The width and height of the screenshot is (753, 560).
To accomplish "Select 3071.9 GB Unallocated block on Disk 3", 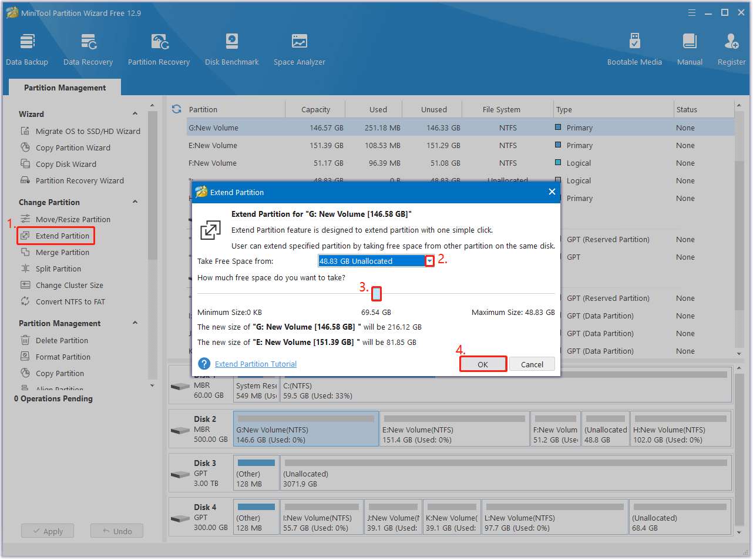I will [x=506, y=473].
